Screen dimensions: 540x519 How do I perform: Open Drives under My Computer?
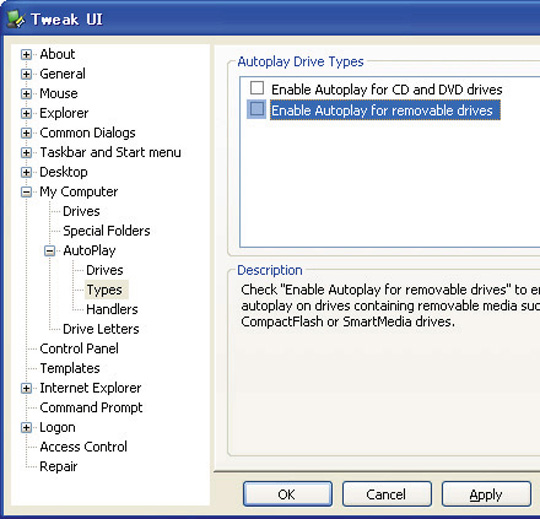pos(81,211)
